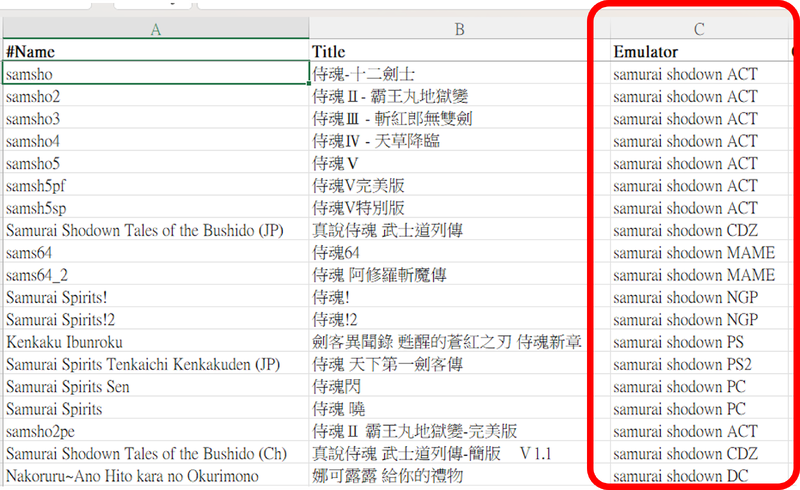Select samurai shodown MAME in sams64_2 row
Screen dimensions: 800x490
[699, 275]
